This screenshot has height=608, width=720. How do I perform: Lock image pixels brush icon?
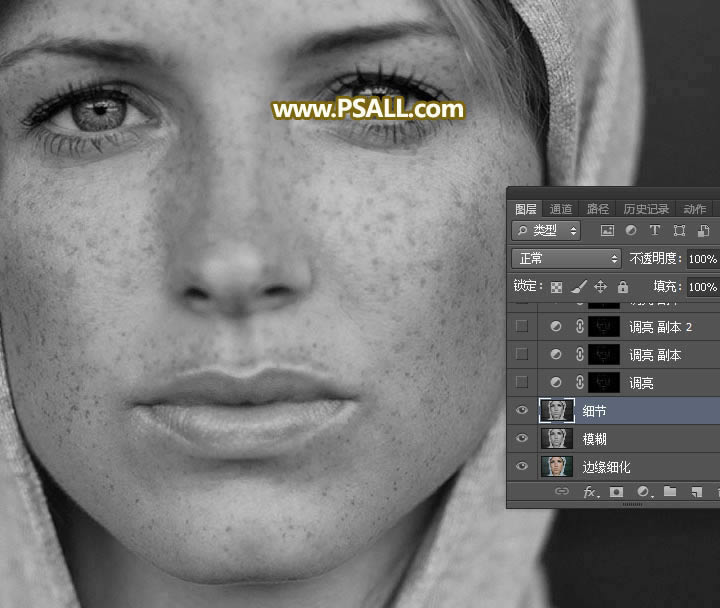pos(578,287)
